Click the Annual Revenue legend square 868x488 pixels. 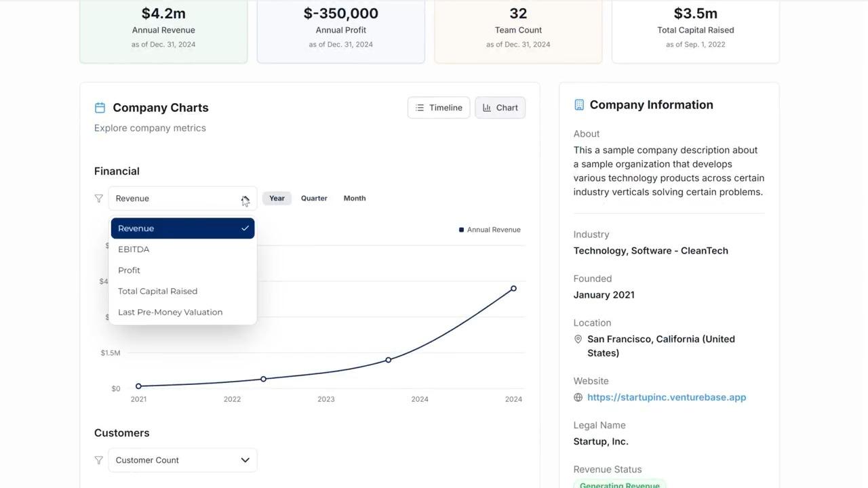point(461,230)
